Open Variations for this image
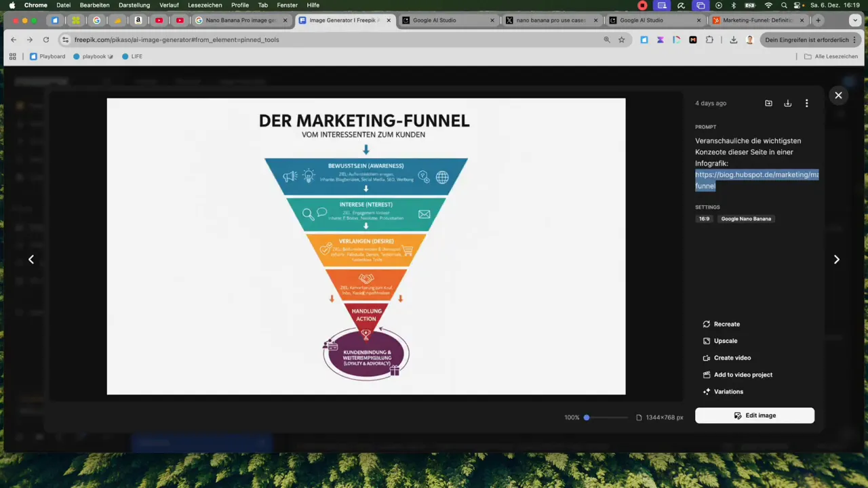 (728, 391)
